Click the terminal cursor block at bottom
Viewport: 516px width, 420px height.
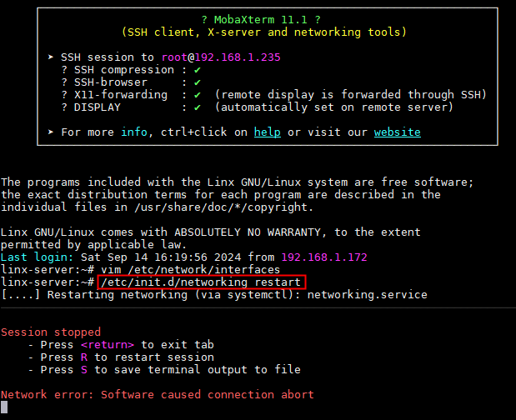4,407
